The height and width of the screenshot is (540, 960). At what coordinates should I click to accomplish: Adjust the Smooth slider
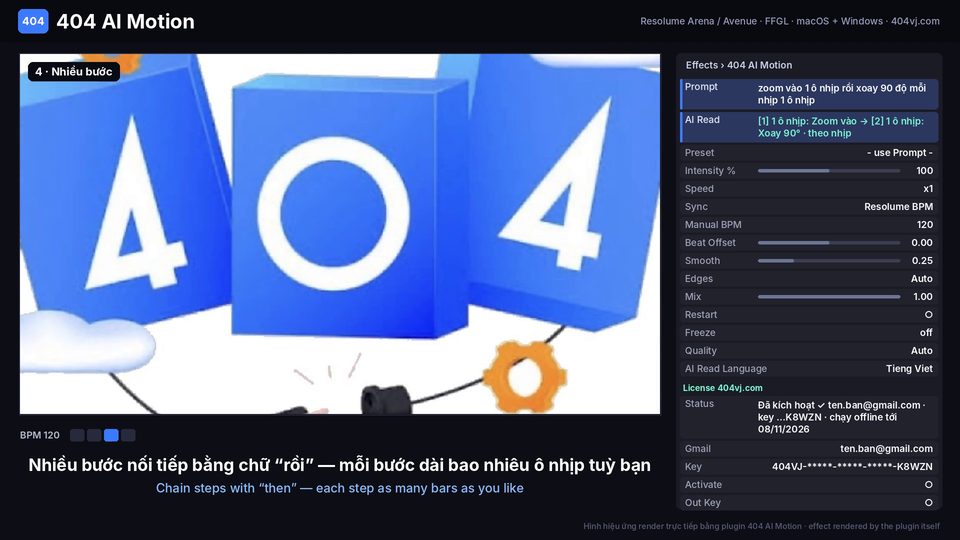[x=828, y=261]
